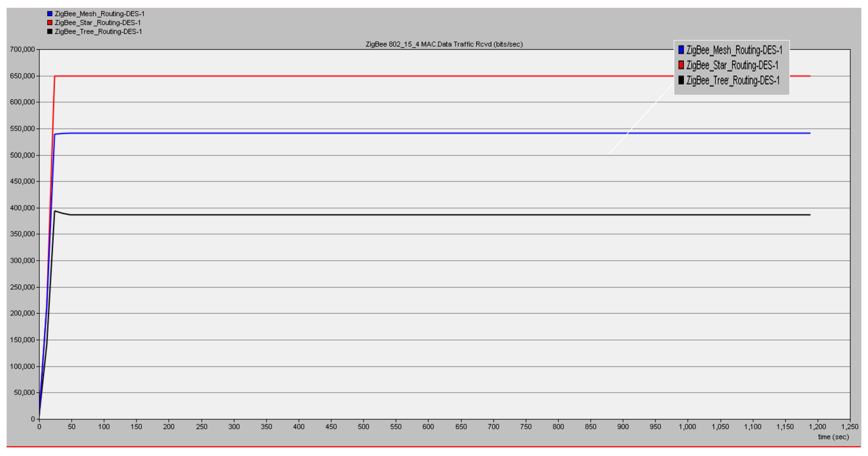The height and width of the screenshot is (456, 868).
Task: Click the 1,000 x-axis tick label
Action: click(687, 427)
